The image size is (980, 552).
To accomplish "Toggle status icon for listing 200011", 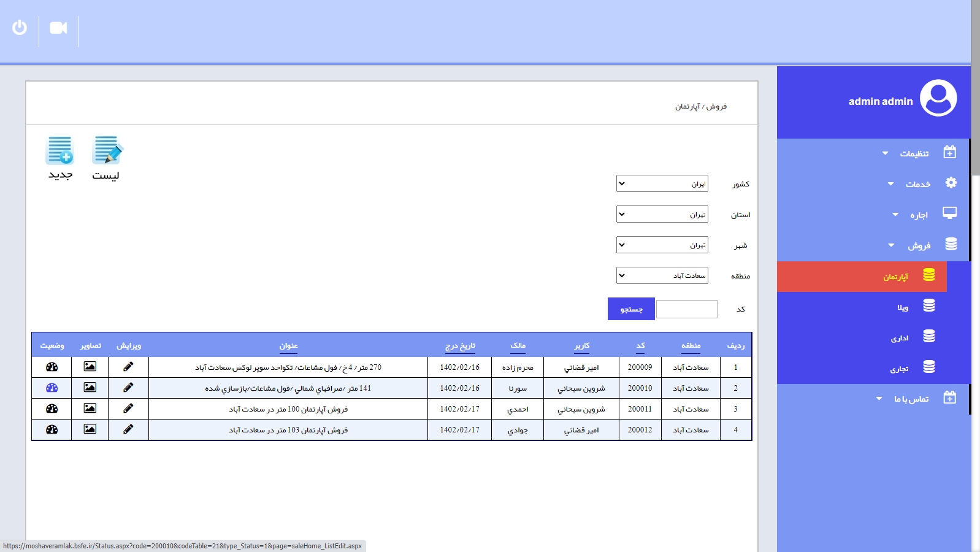I will tap(52, 408).
